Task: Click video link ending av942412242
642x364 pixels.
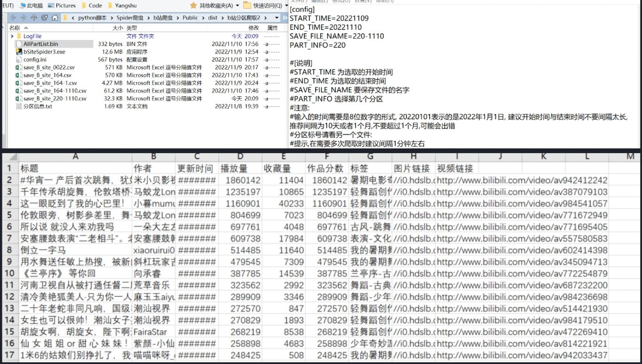Action: pyautogui.click(x=522, y=180)
